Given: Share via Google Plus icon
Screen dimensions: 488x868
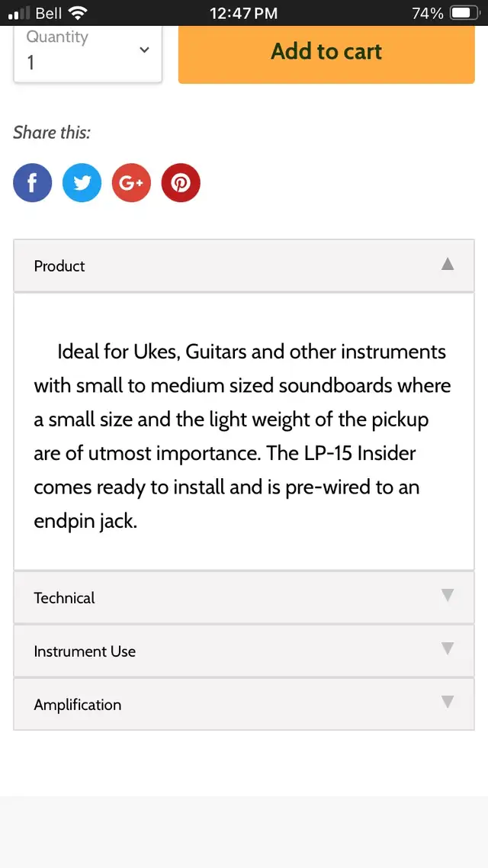Looking at the screenshot, I should click(x=131, y=183).
